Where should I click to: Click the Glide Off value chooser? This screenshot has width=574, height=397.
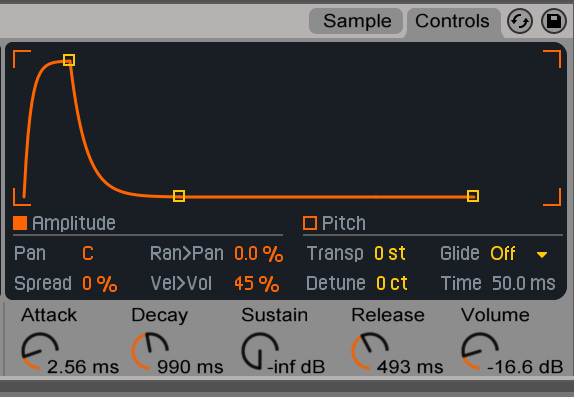click(x=503, y=253)
